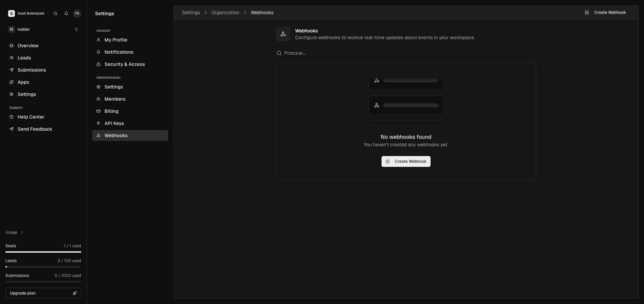Click the Leads usage progress bar

click(x=43, y=267)
